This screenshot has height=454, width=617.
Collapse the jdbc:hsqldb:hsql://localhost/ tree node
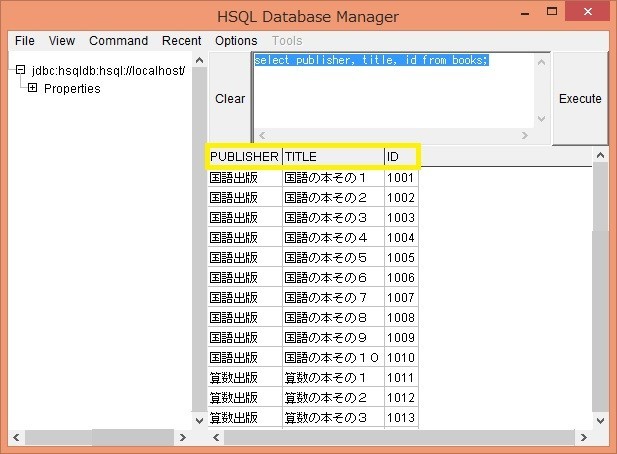20,70
